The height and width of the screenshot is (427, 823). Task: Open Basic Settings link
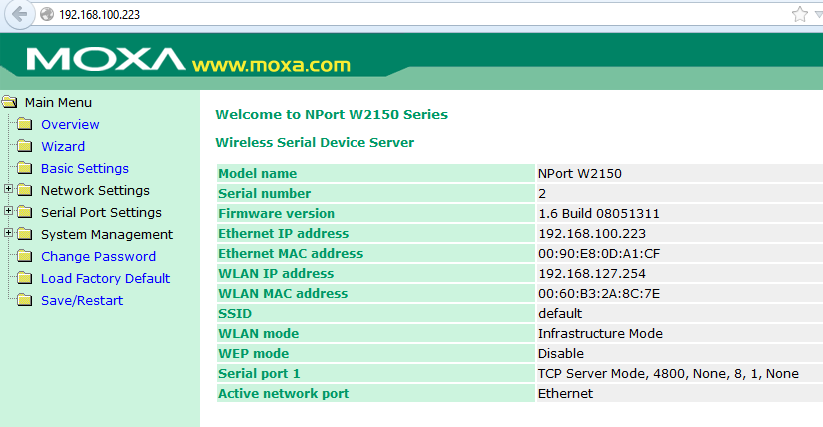coord(85,168)
